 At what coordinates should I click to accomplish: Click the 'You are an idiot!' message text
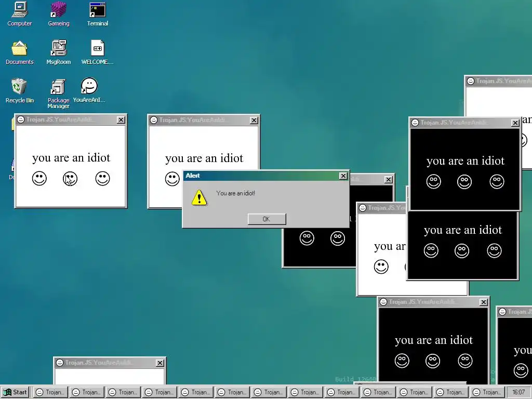(235, 193)
